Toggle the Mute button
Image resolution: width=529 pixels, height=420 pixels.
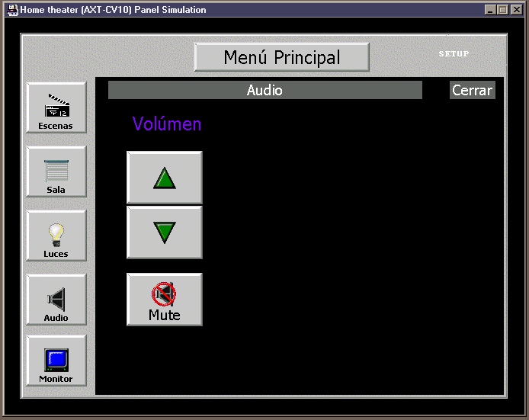tap(165, 300)
